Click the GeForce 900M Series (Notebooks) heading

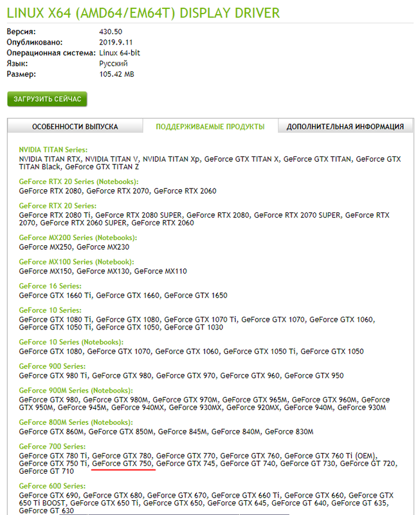pos(76,391)
